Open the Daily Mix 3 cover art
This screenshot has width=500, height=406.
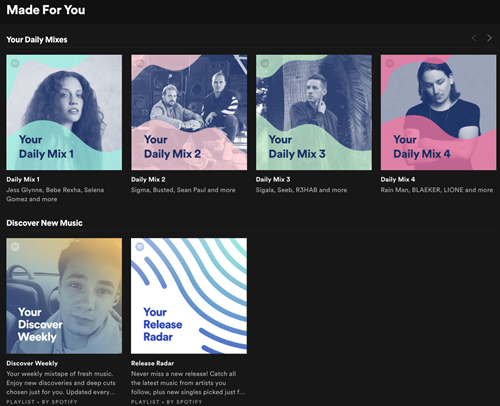pos(314,113)
